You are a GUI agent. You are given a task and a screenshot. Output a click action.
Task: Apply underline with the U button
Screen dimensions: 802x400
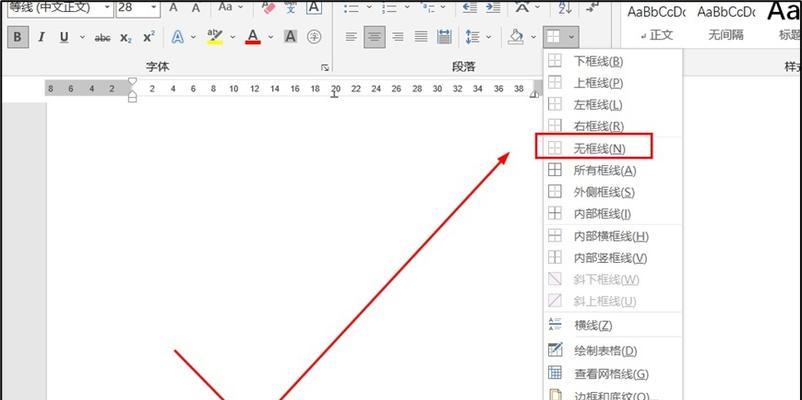coord(64,37)
